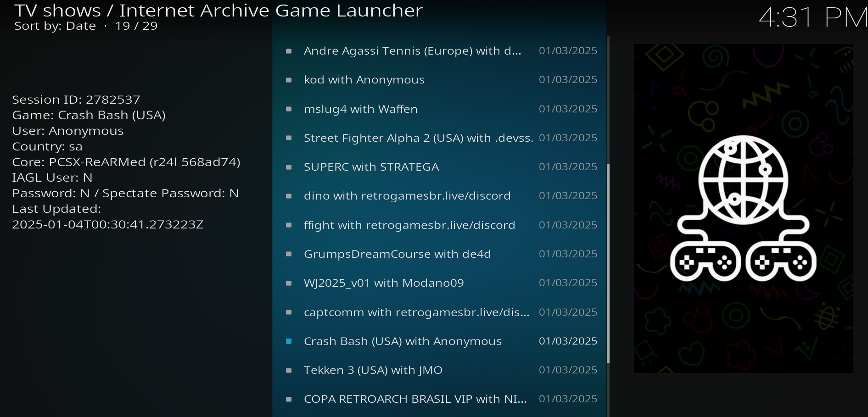Open SUPERC with STRATEGA session
The width and height of the screenshot is (868, 417).
tap(439, 167)
